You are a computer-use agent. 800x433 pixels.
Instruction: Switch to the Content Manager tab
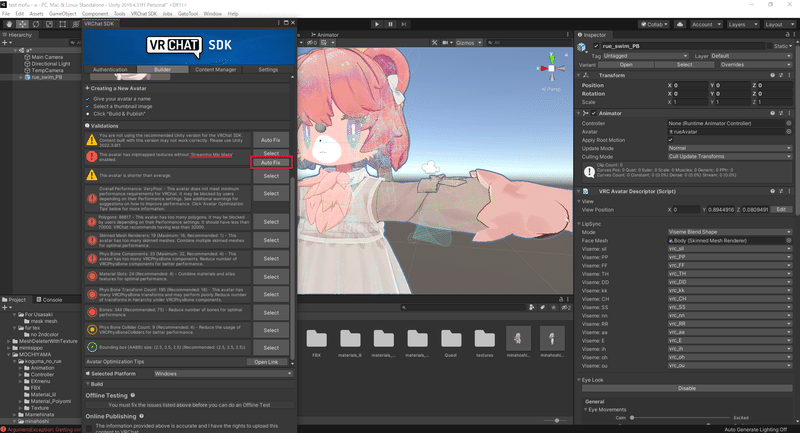point(215,69)
